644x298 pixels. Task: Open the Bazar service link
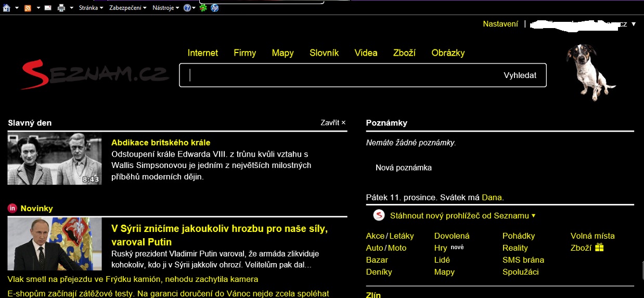(377, 260)
